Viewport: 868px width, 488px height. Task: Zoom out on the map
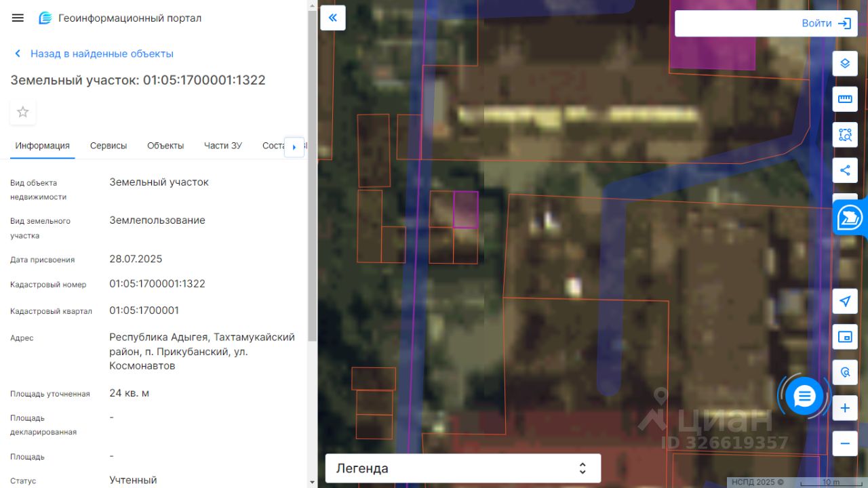coord(845,444)
